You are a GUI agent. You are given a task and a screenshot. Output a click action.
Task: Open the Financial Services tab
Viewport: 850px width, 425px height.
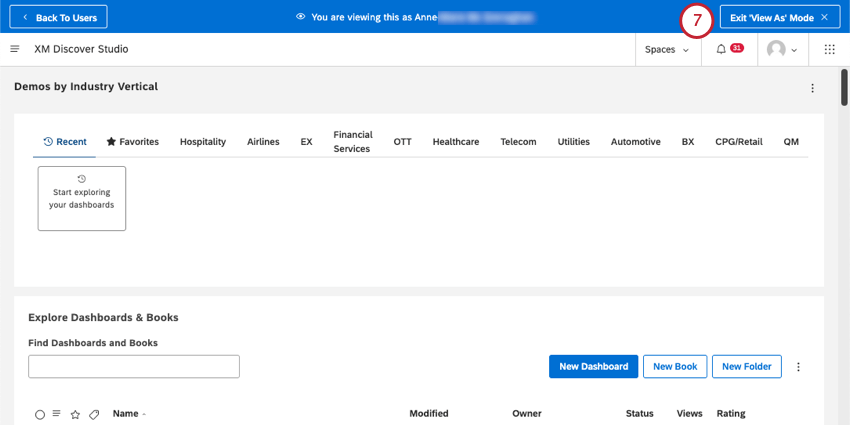[353, 142]
